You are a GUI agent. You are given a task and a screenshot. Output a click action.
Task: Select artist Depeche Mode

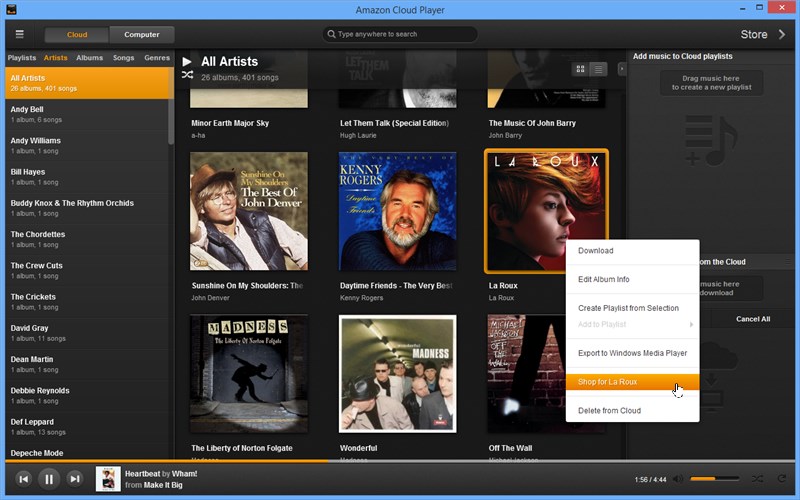87,452
